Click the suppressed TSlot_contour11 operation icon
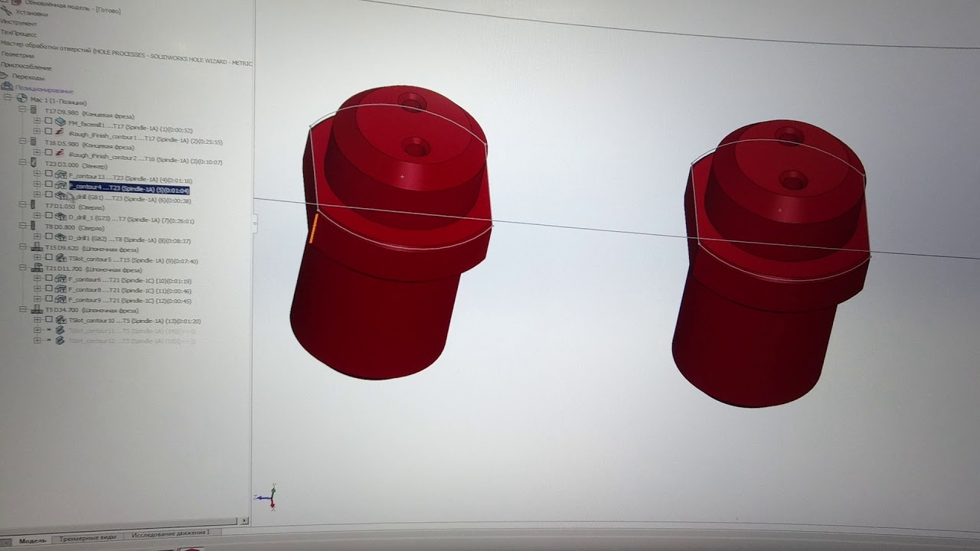Image resolution: width=980 pixels, height=551 pixels. point(60,330)
